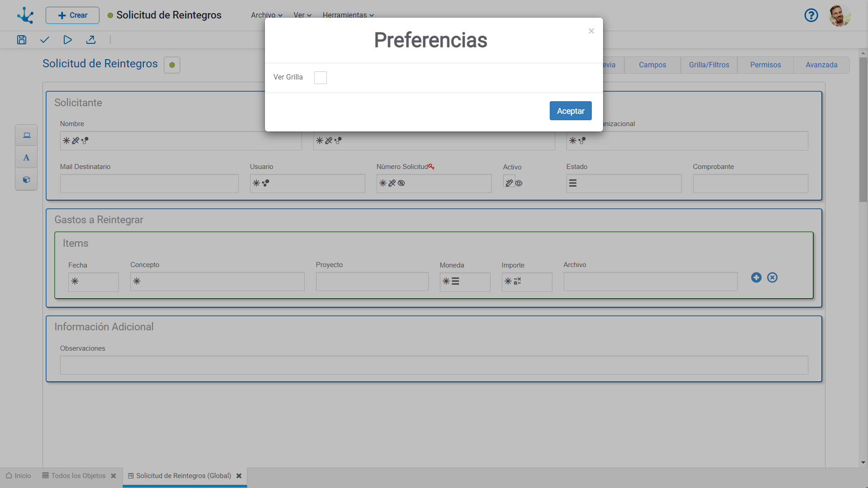
Task: Open the Archivo menu
Action: pos(267,15)
